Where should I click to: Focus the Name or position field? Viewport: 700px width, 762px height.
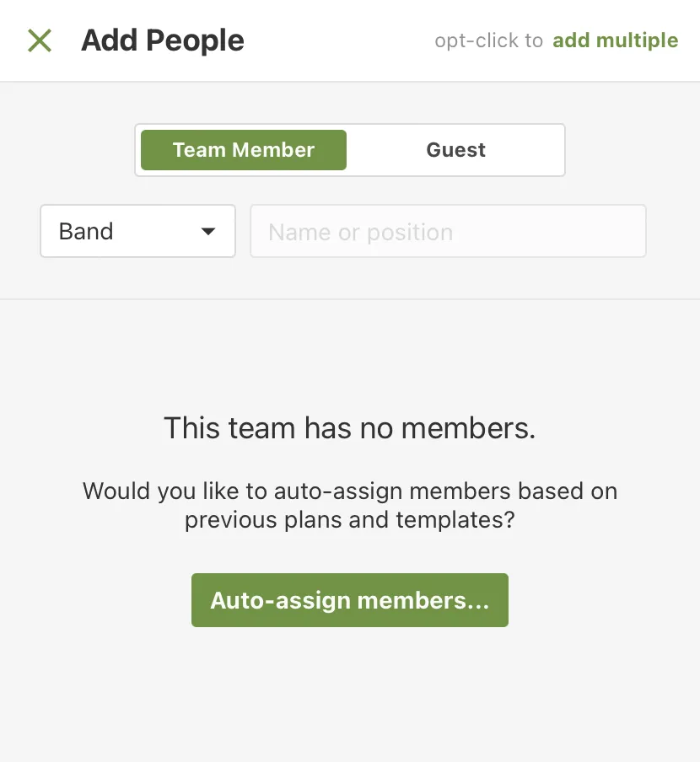(448, 232)
